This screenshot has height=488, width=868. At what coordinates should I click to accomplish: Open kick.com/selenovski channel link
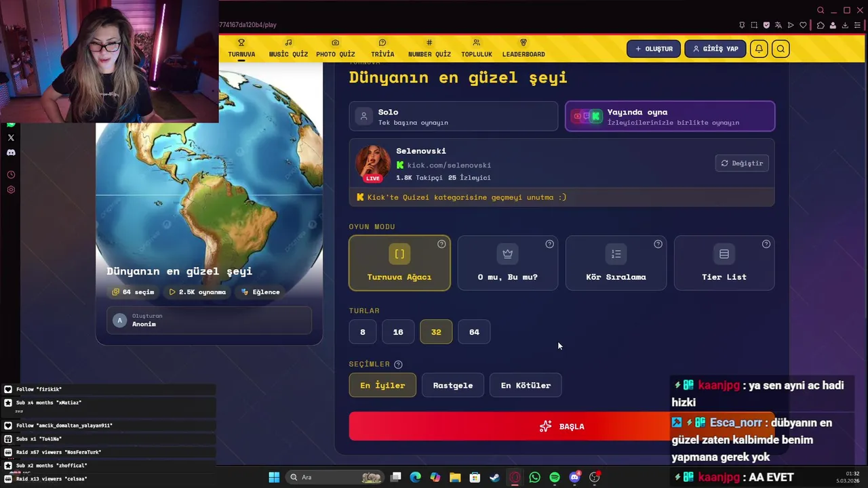(449, 165)
